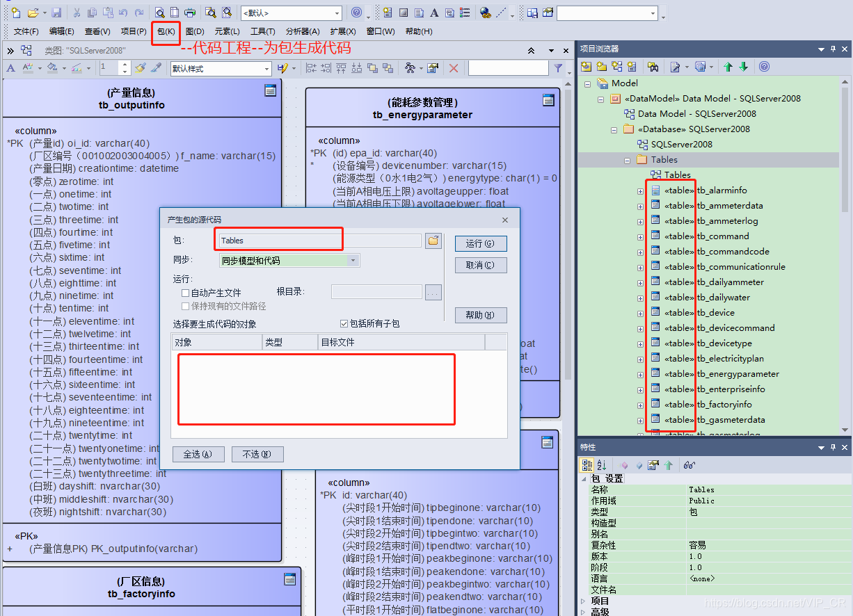Viewport: 853px width, 616px height.
Task: Collapse the «DataModel» Data Model node
Action: click(x=601, y=99)
